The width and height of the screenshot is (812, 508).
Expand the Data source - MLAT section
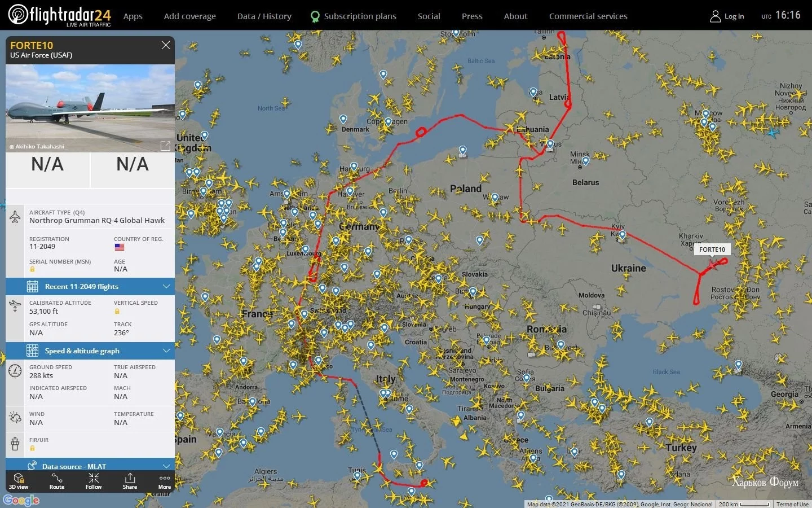coord(90,465)
